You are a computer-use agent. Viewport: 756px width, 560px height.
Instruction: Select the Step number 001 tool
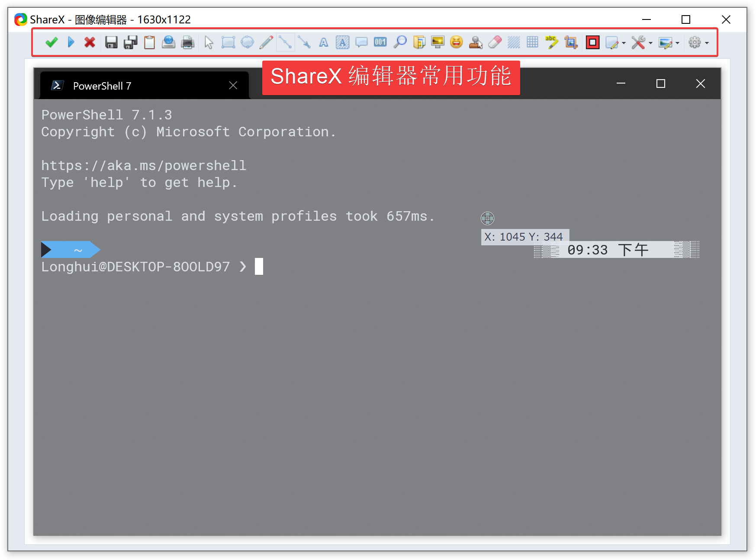point(380,42)
